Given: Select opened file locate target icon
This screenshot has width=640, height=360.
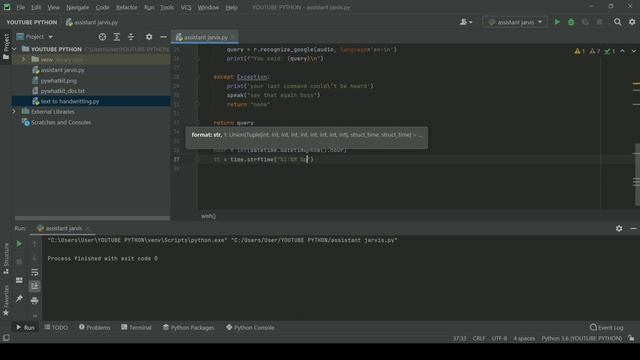Looking at the screenshot, I should 102,37.
